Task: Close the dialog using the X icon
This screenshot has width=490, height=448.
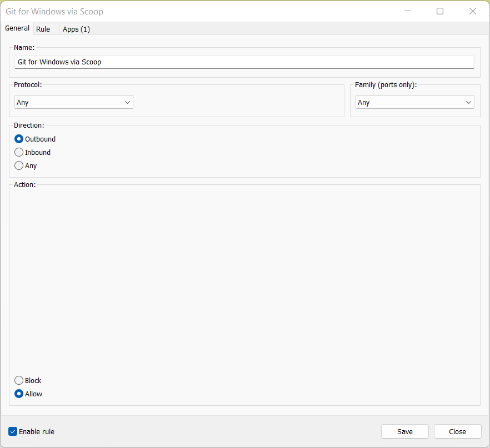Action: [473, 11]
